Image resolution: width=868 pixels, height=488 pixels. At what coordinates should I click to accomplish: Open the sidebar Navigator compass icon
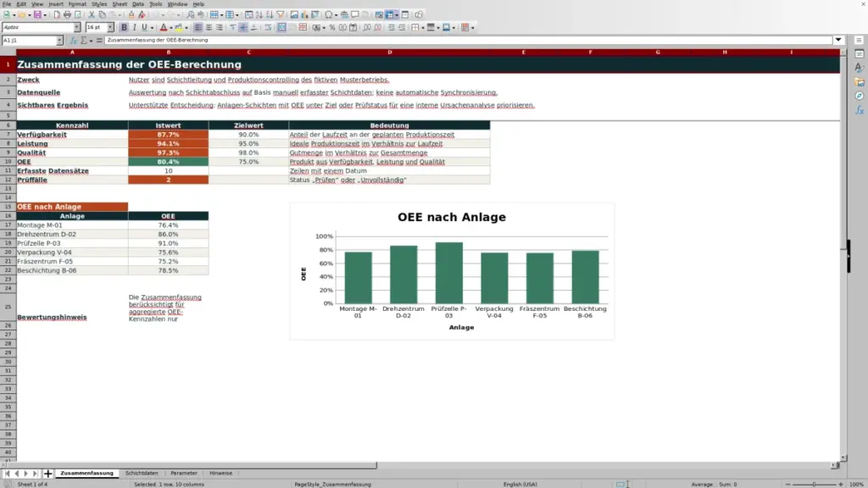tap(860, 97)
